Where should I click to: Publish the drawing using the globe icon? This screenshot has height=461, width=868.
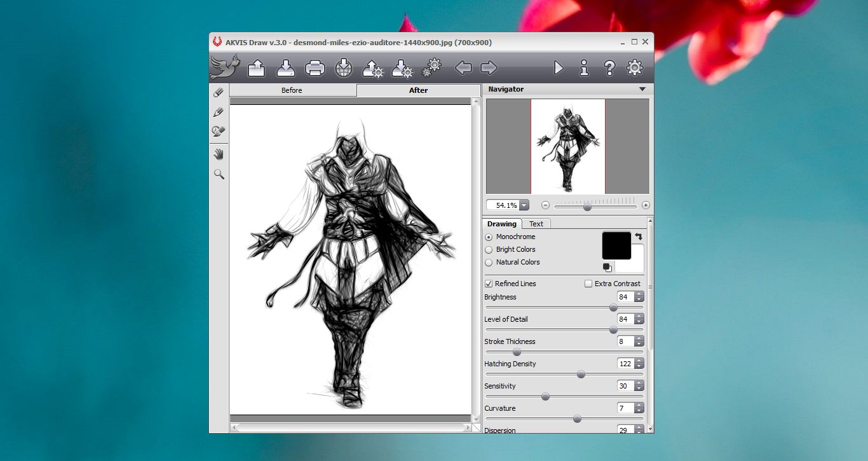(344, 67)
